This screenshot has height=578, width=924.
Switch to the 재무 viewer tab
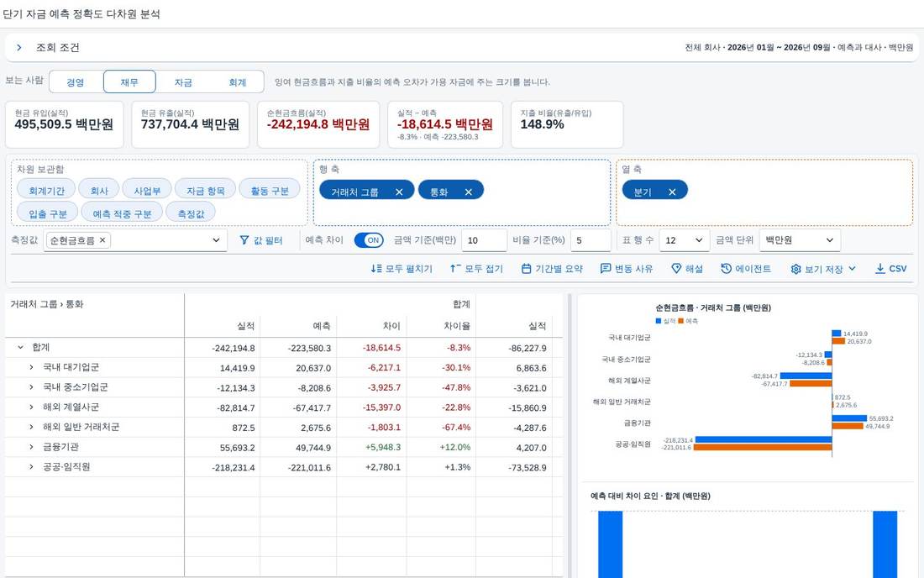point(129,81)
